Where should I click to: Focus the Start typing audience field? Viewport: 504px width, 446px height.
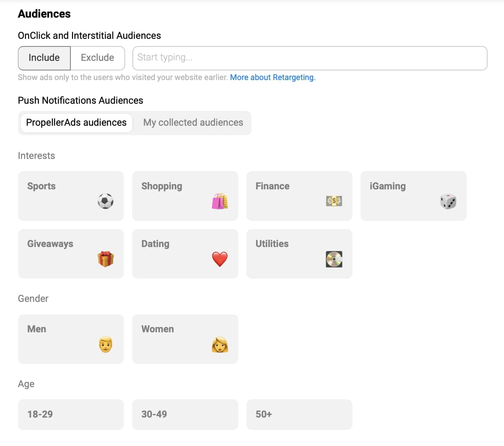click(310, 58)
